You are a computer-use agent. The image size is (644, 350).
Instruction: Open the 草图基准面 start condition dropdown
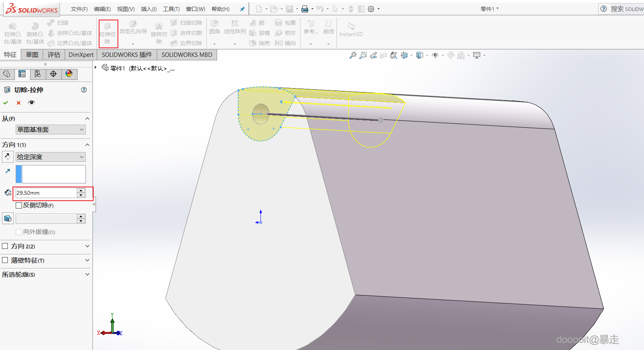[51, 130]
